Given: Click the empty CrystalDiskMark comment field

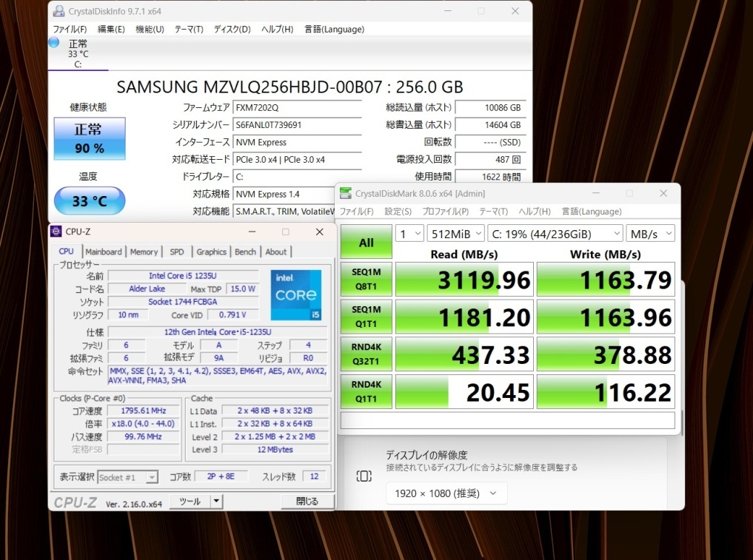Looking at the screenshot, I should point(508,420).
